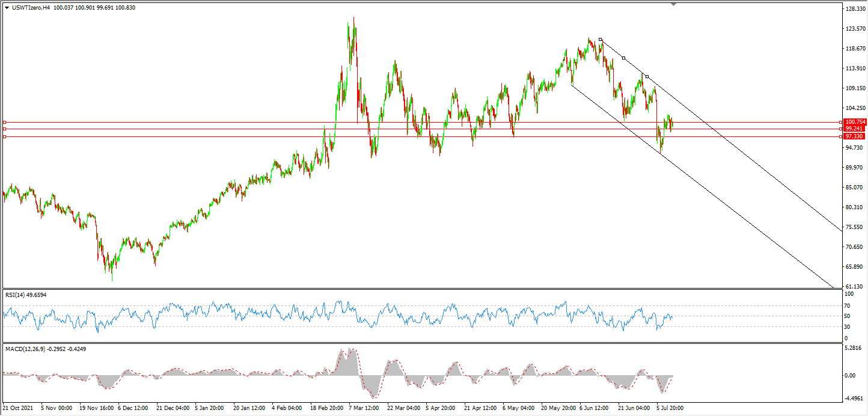868x416 pixels.
Task: Click the red 99.241 price label
Action: coord(854,129)
